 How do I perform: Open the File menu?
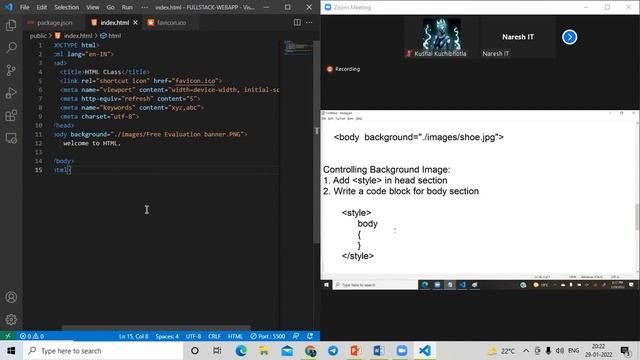tap(24, 7)
